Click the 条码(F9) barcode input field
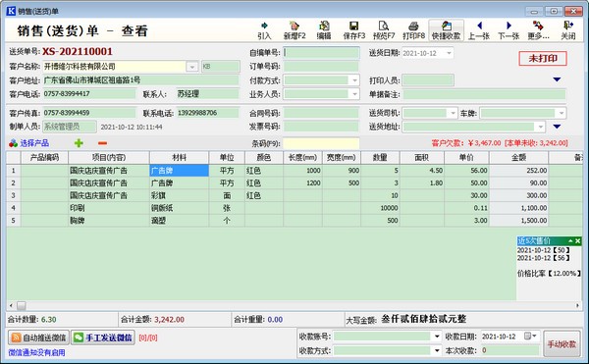The width and height of the screenshot is (589, 364). (x=321, y=143)
